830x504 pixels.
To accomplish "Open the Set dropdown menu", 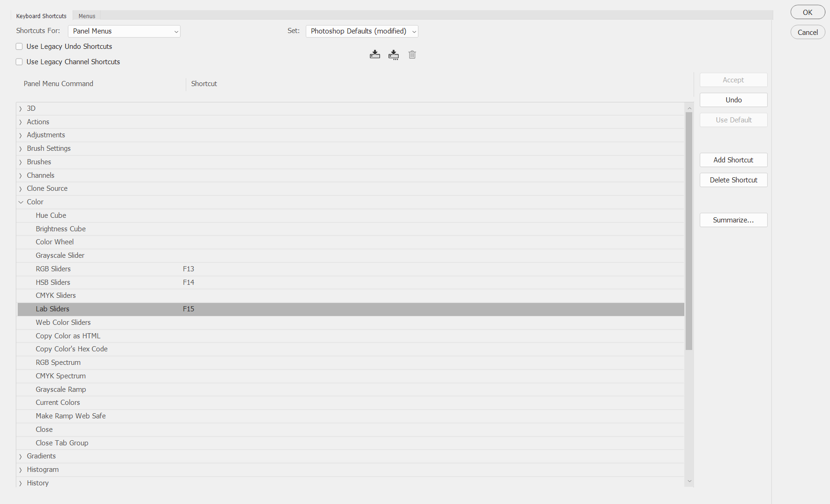I will point(362,31).
